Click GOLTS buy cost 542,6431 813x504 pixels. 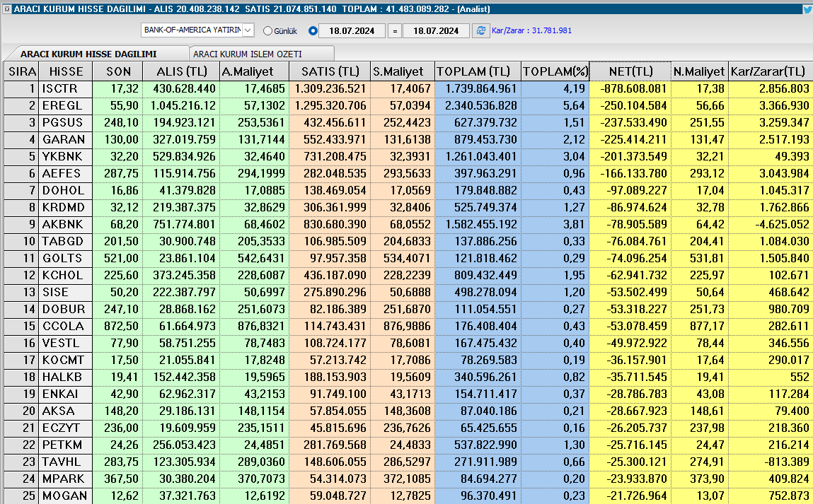tap(261, 259)
